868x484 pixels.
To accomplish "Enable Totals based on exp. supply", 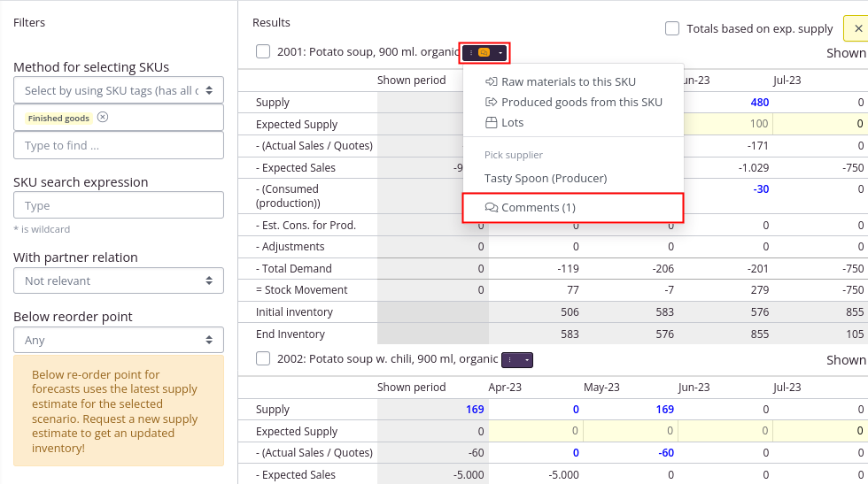I will 672,28.
